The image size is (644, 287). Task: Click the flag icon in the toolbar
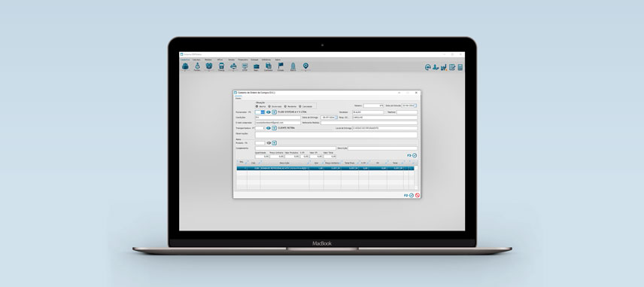pyautogui.click(x=281, y=66)
